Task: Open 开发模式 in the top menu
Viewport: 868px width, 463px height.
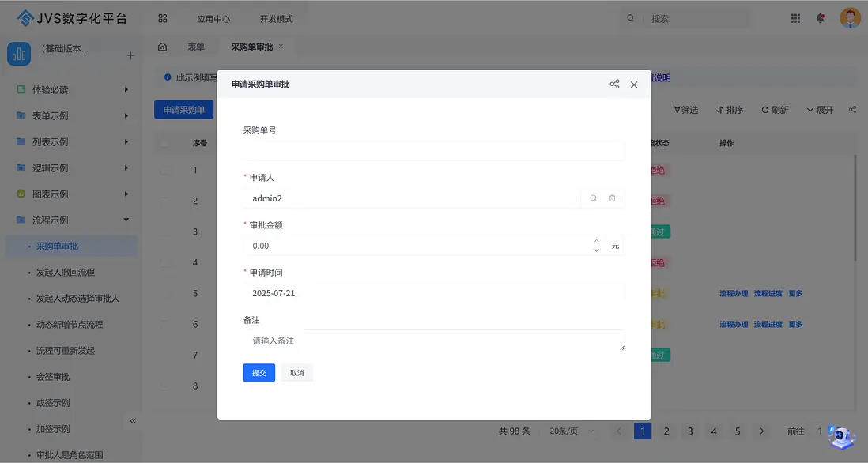Action: pos(275,17)
